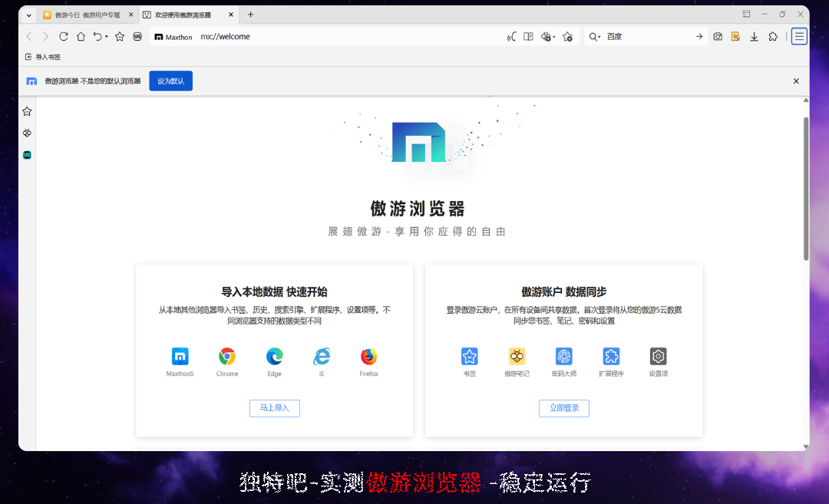Go to the home page icon
This screenshot has width=829, height=504.
[81, 36]
